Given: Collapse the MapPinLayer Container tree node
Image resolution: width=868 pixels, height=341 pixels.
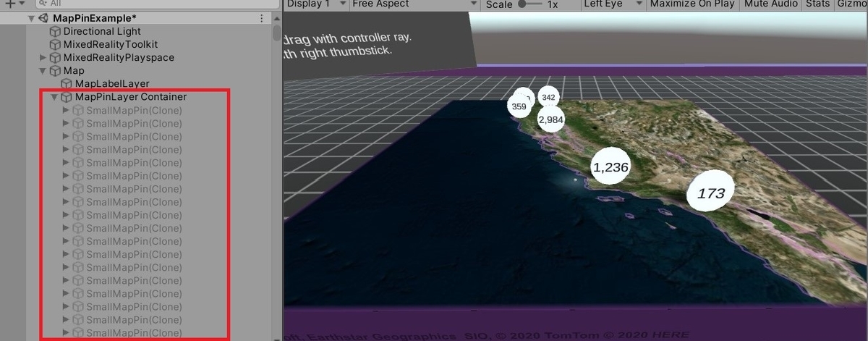Looking at the screenshot, I should click(x=54, y=97).
